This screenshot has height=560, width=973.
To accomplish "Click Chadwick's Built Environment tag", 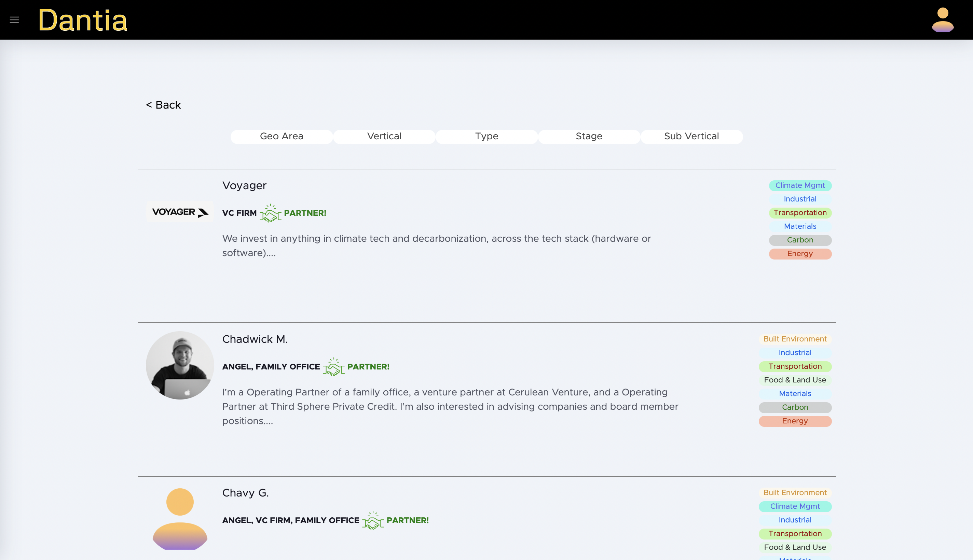I will 795,339.
